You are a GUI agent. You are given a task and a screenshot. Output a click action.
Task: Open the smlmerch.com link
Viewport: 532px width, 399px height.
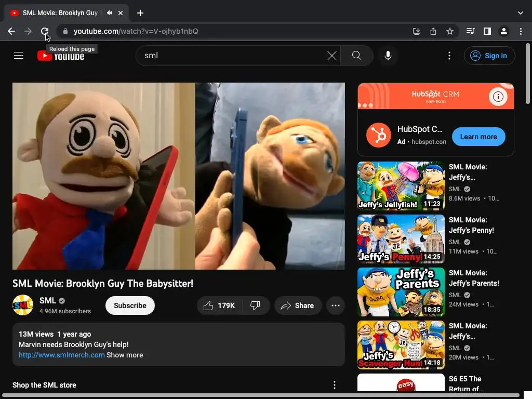[x=61, y=355]
